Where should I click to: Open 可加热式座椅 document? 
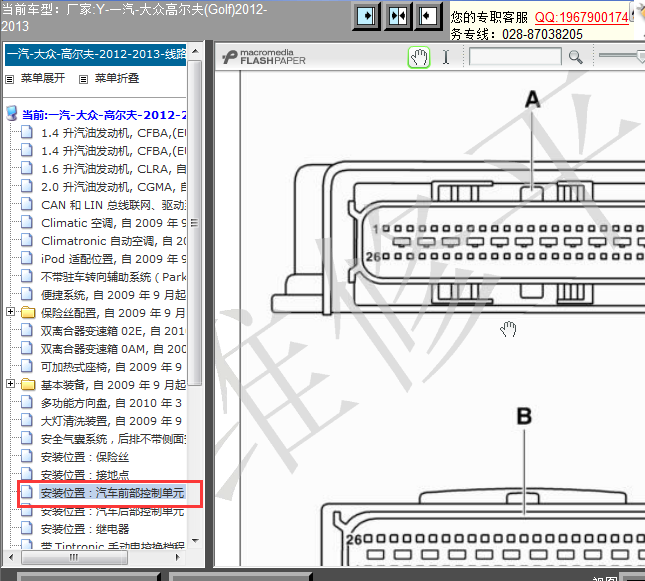click(111, 367)
